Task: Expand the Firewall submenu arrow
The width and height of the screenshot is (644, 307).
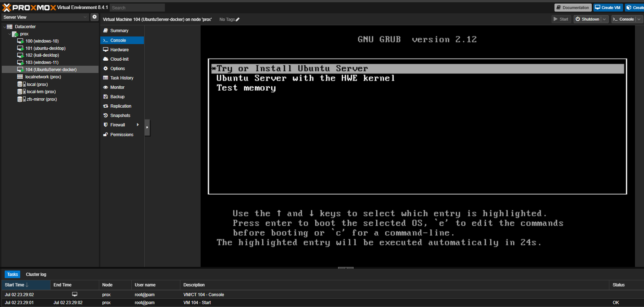Action: [x=138, y=125]
